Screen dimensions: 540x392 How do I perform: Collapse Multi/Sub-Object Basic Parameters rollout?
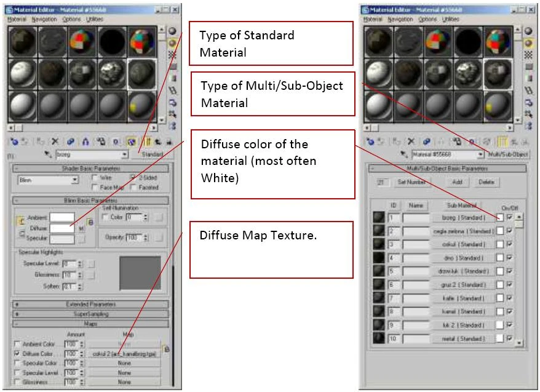coord(447,169)
